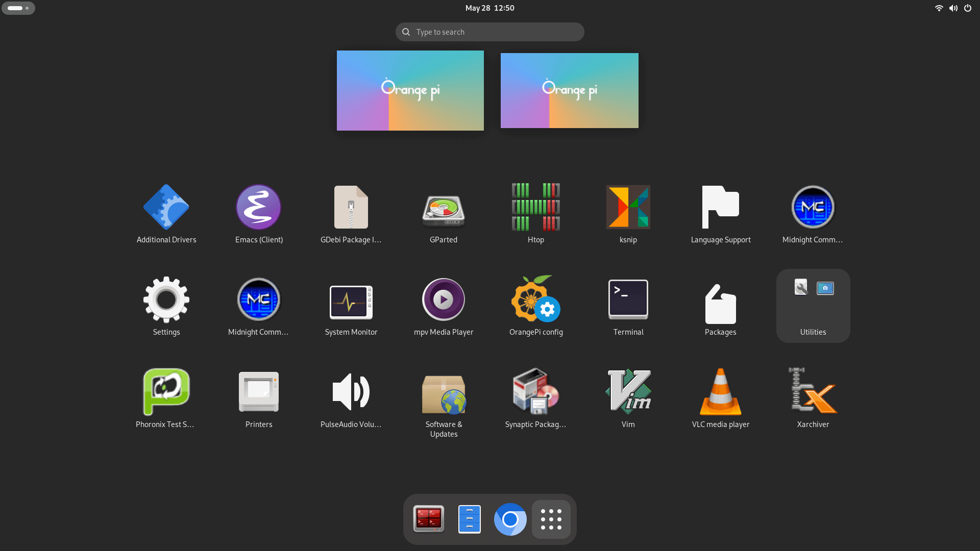This screenshot has height=551, width=980.
Task: Launch Chromium browser from dock
Action: tap(510, 519)
